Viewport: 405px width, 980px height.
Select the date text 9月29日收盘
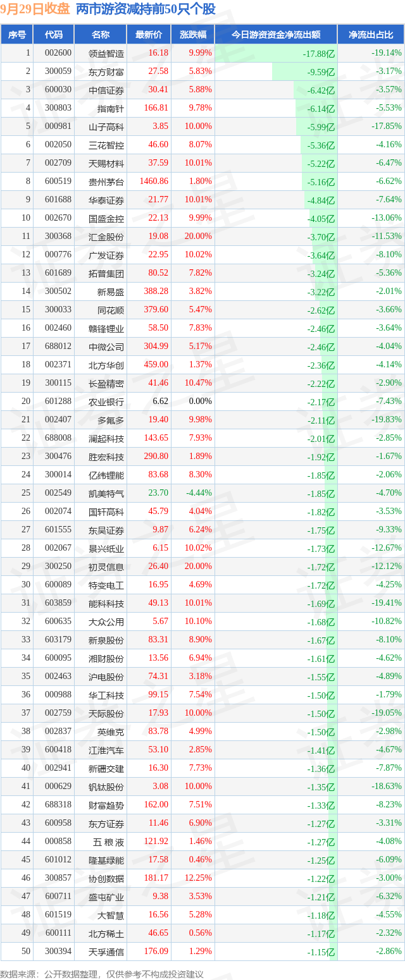[x=35, y=9]
